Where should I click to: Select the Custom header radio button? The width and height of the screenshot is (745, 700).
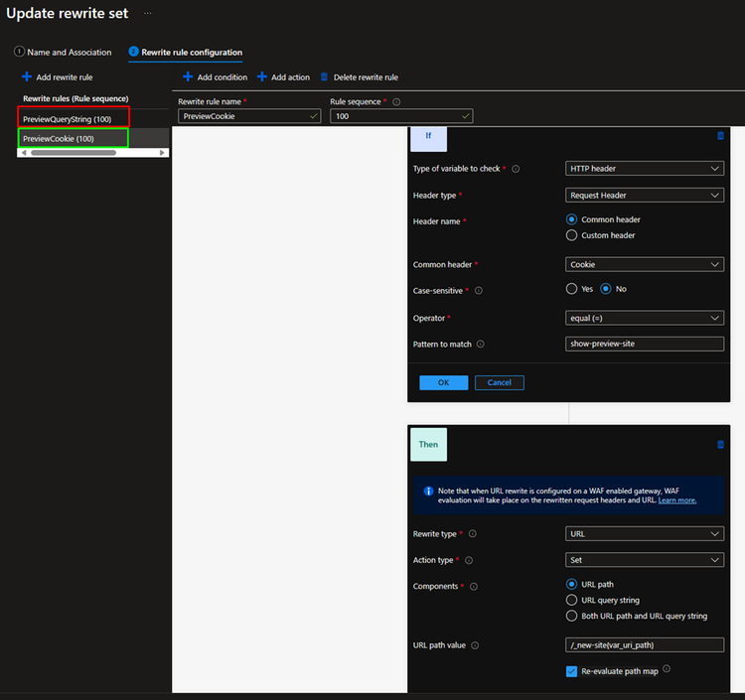tap(571, 235)
